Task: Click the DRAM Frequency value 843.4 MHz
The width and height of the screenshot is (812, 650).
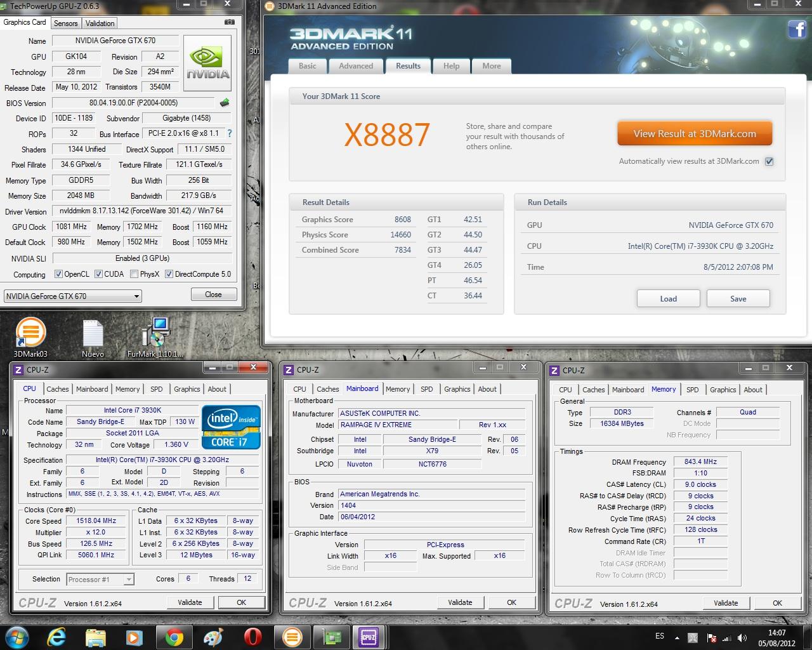Action: [700, 462]
